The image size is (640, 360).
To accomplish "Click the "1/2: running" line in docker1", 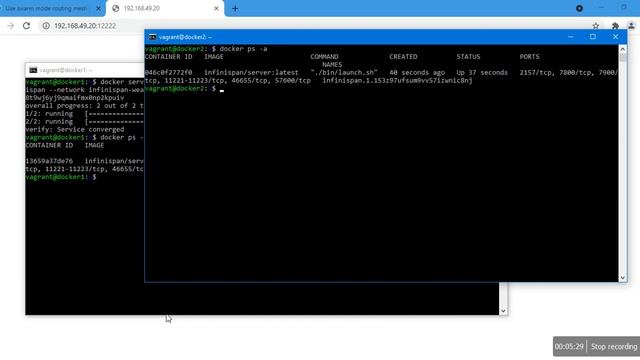I will coord(84,113).
